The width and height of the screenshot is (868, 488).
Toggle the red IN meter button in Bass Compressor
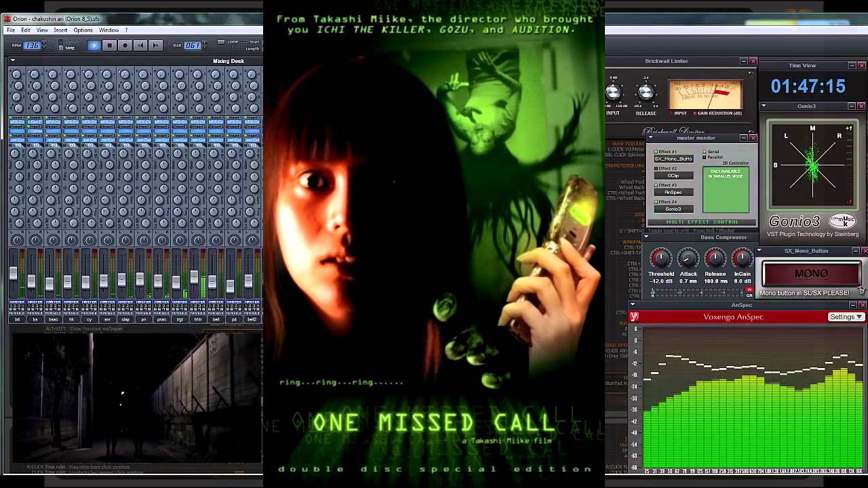[x=749, y=290]
